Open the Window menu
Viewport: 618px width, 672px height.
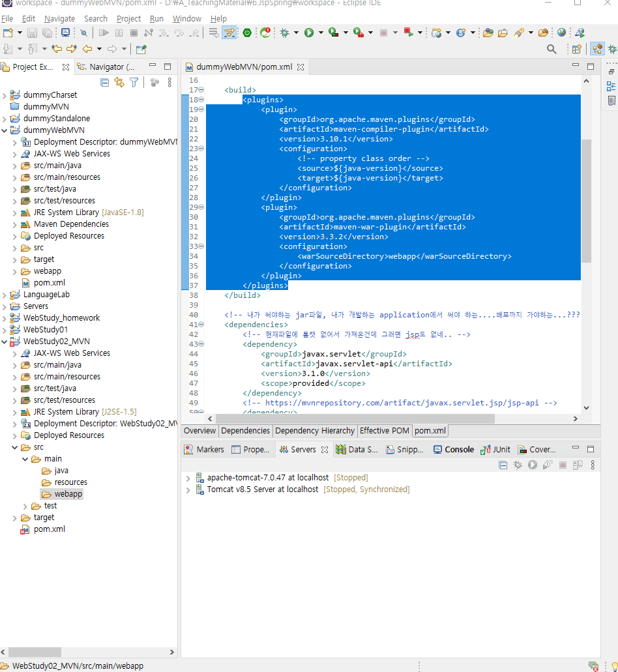click(x=187, y=19)
